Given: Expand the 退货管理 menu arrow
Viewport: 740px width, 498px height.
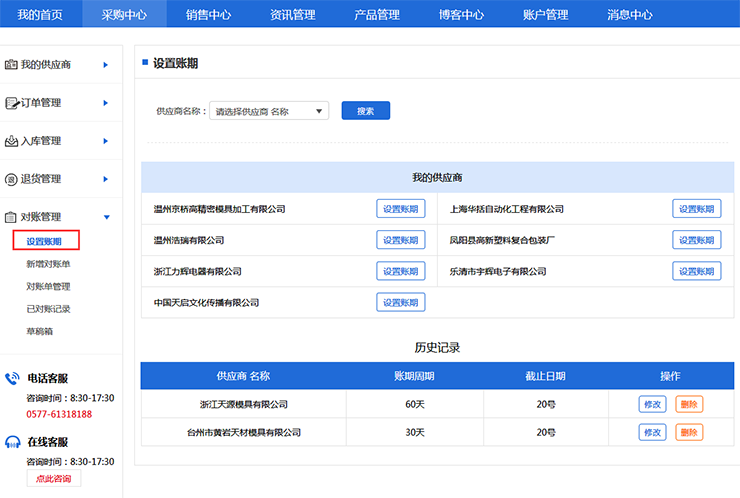Looking at the screenshot, I should [x=106, y=179].
